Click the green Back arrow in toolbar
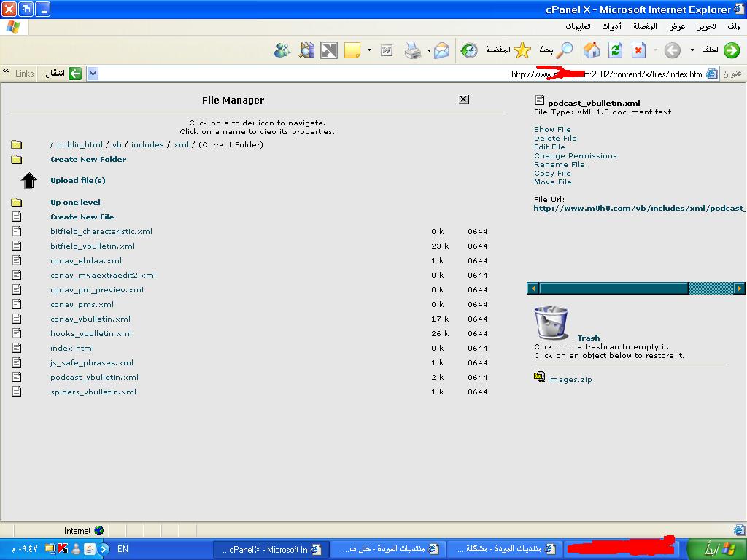747x560 pixels. 731,50
